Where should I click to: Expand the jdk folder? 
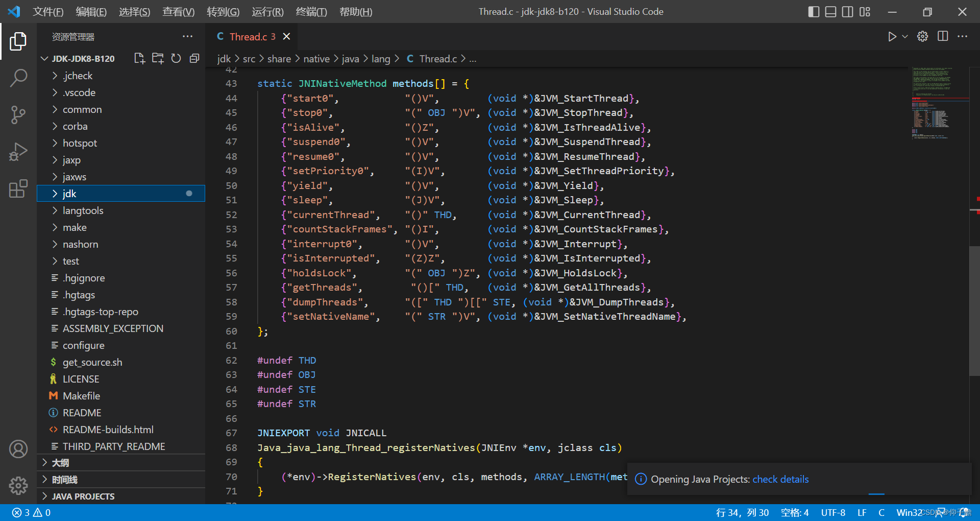pyautogui.click(x=121, y=194)
